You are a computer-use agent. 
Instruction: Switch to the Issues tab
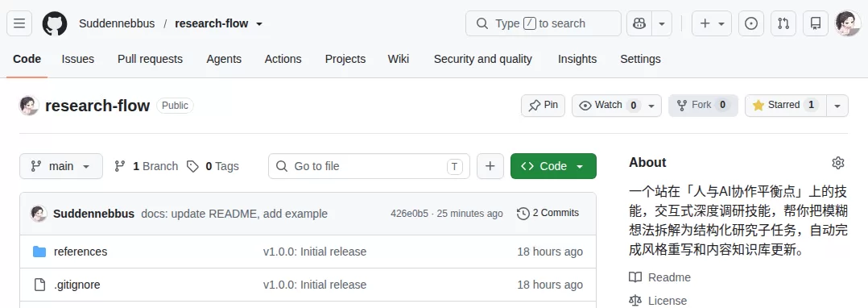[78, 59]
